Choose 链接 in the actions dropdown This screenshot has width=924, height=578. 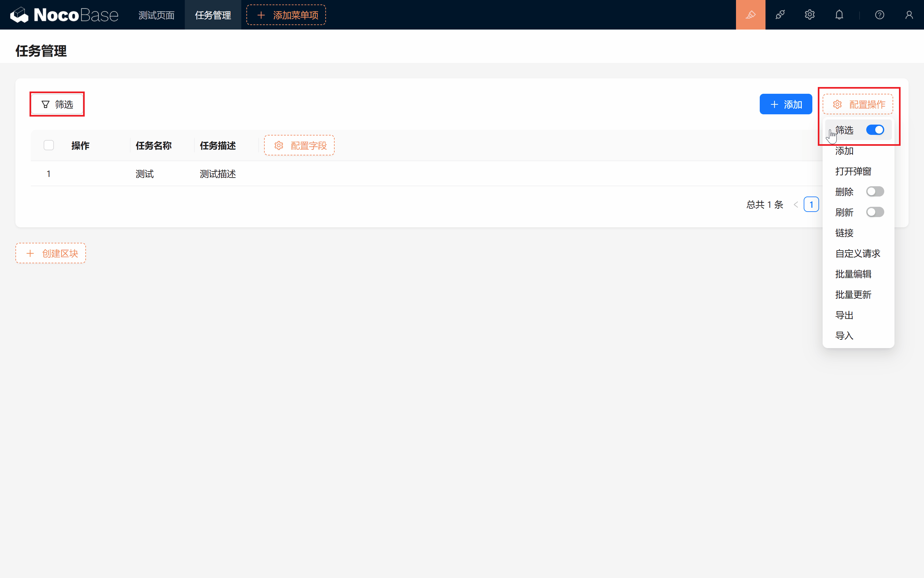pos(858,232)
